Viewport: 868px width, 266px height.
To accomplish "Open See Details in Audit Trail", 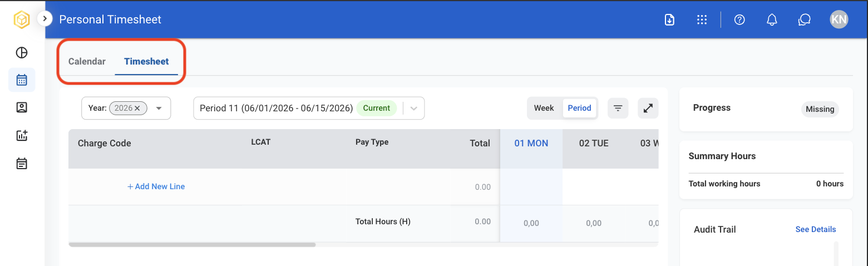I will point(816,229).
